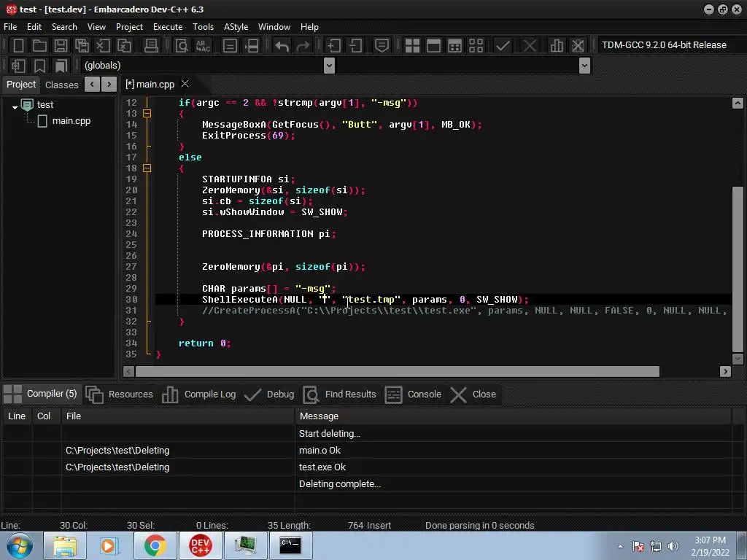747x560 pixels.
Task: Click the Goto Bookmarks icon
Action: pos(61,66)
